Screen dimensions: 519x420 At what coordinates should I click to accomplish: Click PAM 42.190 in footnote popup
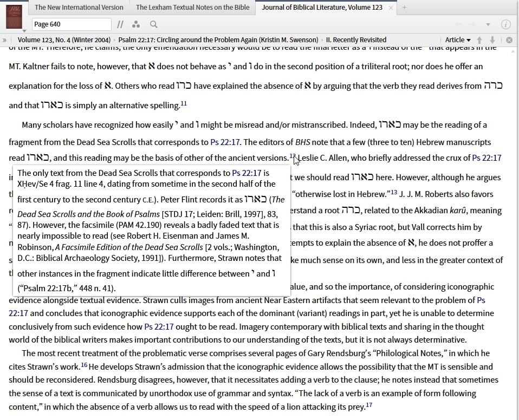[139, 225]
